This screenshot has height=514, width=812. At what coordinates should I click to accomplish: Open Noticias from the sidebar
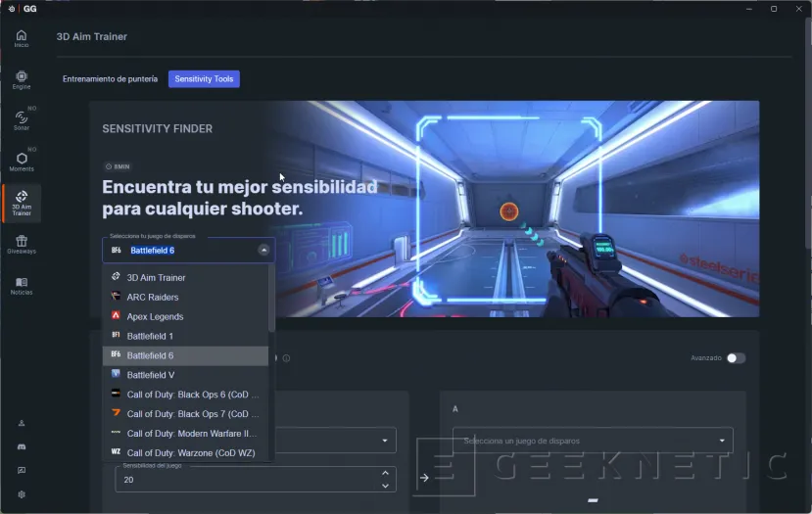22,286
